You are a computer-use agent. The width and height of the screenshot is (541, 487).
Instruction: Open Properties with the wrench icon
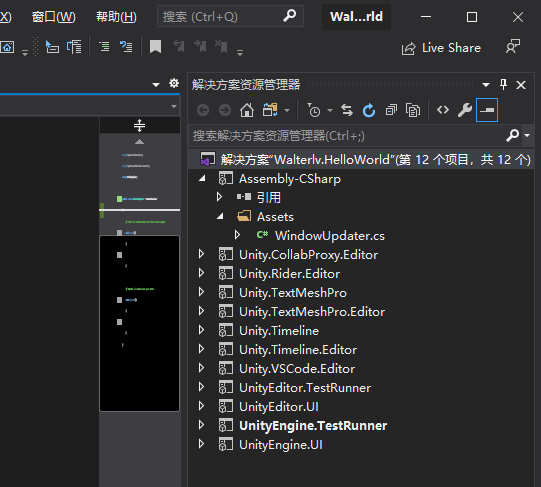465,110
